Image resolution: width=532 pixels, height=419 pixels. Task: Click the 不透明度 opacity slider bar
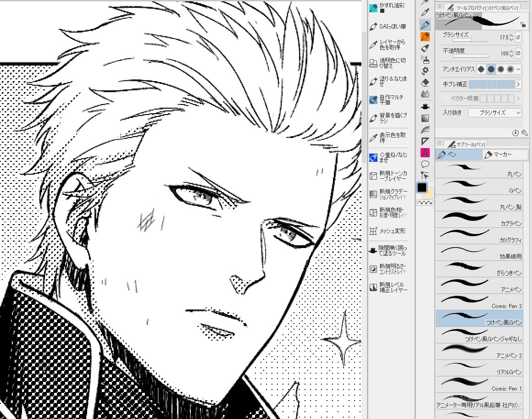pyautogui.click(x=470, y=56)
